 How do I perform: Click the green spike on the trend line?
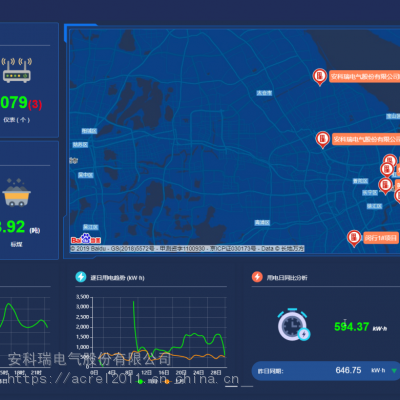click(134, 303)
